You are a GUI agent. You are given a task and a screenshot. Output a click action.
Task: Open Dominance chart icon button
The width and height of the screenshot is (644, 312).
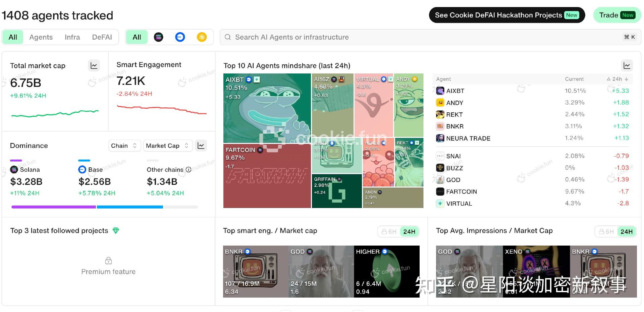201,146
